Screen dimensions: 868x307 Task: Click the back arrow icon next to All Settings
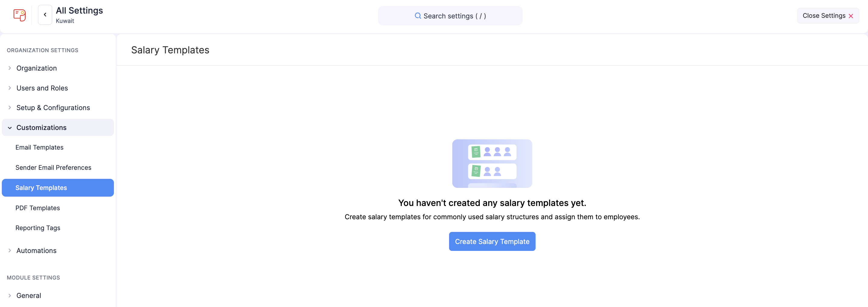45,14
